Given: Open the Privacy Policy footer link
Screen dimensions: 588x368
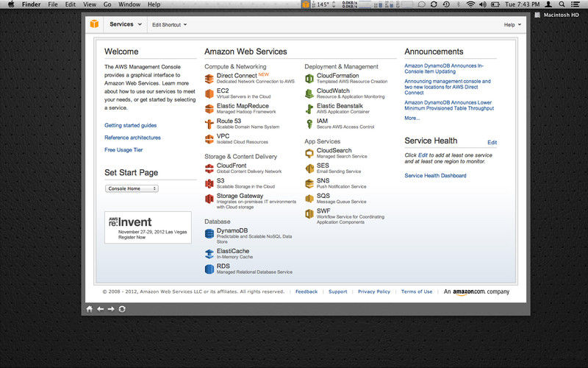Looking at the screenshot, I should click(374, 291).
